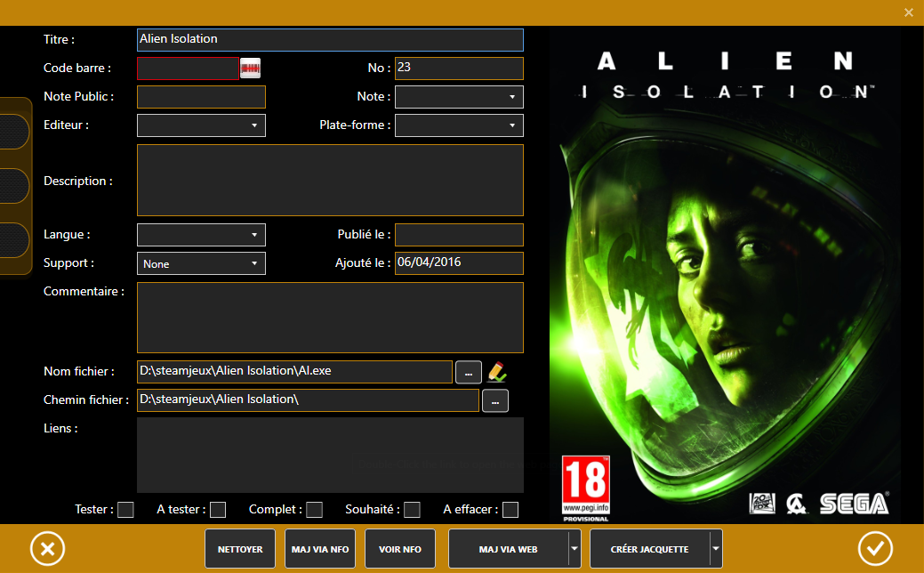924x573 pixels.
Task: Open the Langue dropdown
Action: pyautogui.click(x=201, y=235)
